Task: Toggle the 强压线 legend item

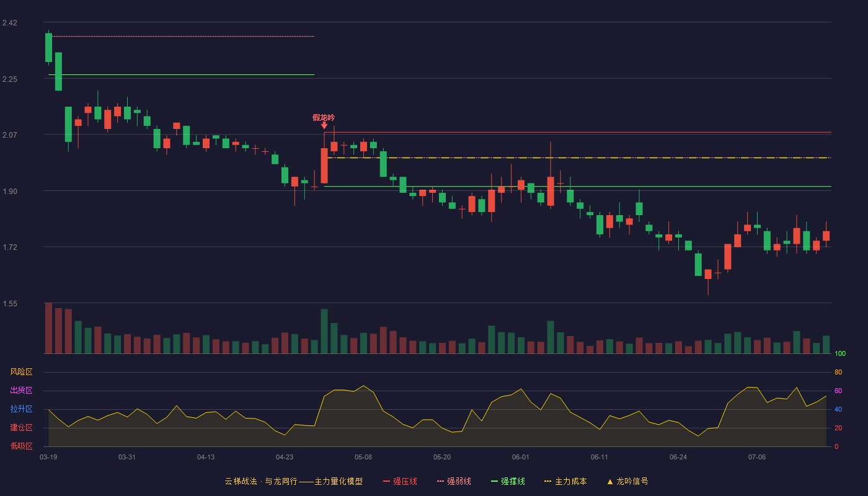Action: click(x=400, y=481)
